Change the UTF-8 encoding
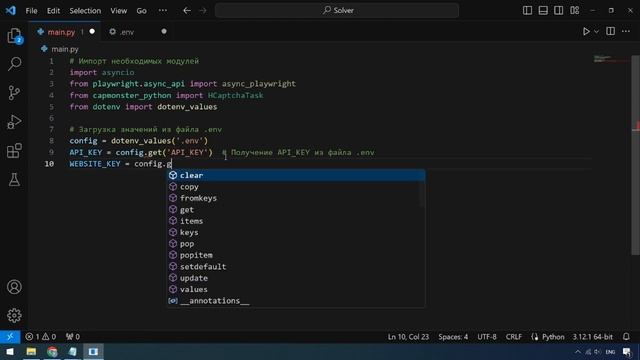The width and height of the screenshot is (640, 360). coord(487,337)
